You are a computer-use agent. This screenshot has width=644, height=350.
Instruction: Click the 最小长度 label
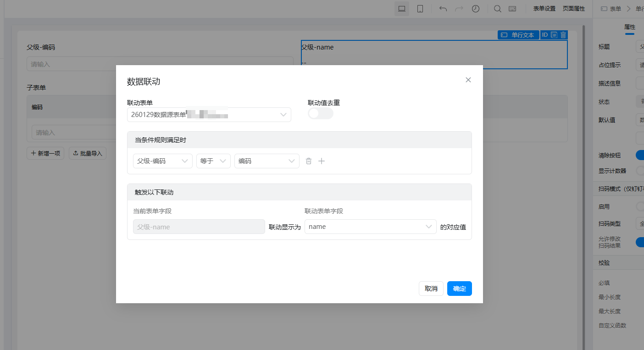pos(610,297)
